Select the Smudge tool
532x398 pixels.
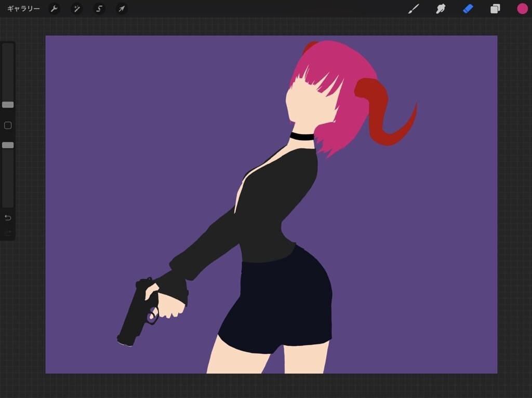441,9
